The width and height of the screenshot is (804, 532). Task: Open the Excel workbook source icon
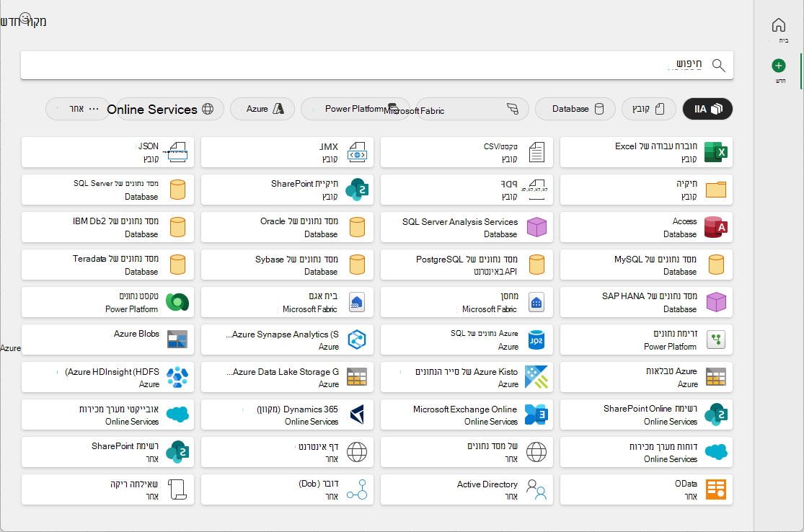(716, 152)
